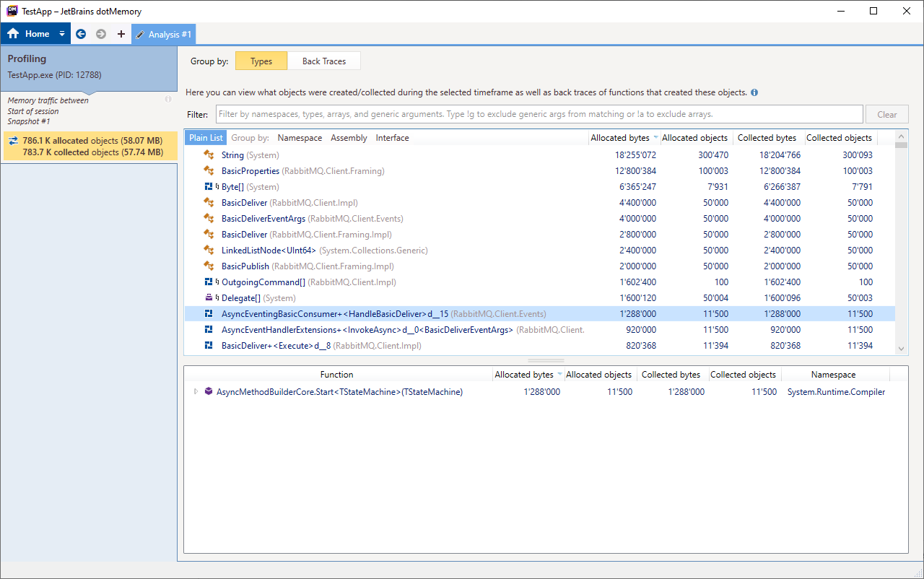924x579 pixels.
Task: Group by Types toggle button
Action: pos(261,61)
